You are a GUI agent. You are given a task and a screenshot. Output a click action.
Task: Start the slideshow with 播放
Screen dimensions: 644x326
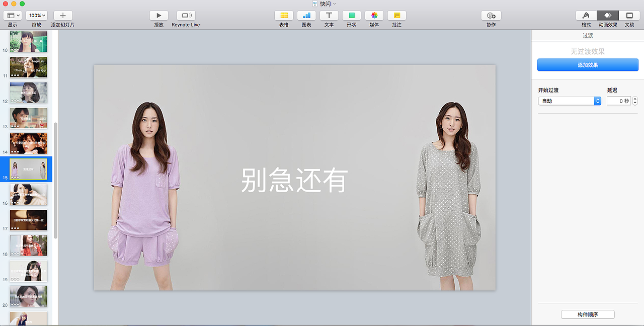(x=158, y=16)
